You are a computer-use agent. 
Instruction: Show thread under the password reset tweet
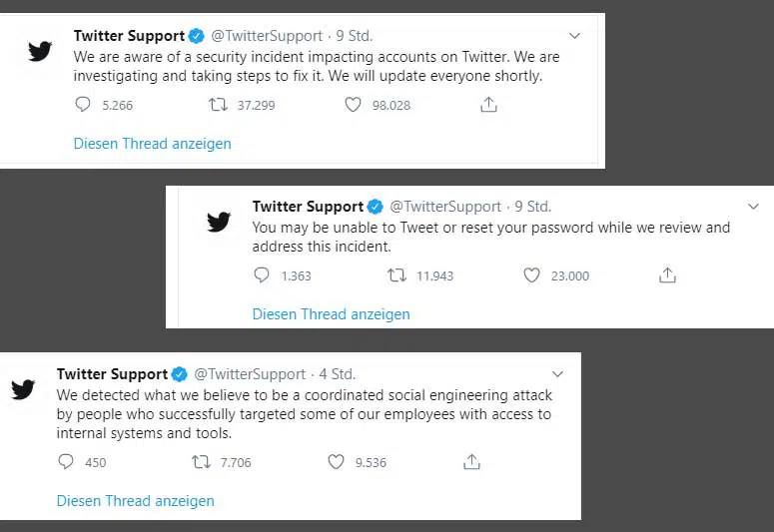[332, 314]
